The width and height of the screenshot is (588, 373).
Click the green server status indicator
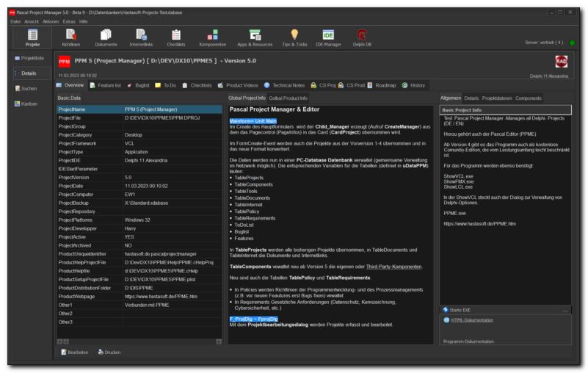click(572, 43)
